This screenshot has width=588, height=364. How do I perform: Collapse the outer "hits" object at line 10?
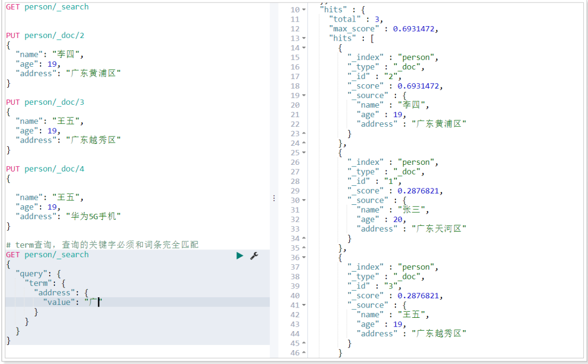[x=304, y=10]
